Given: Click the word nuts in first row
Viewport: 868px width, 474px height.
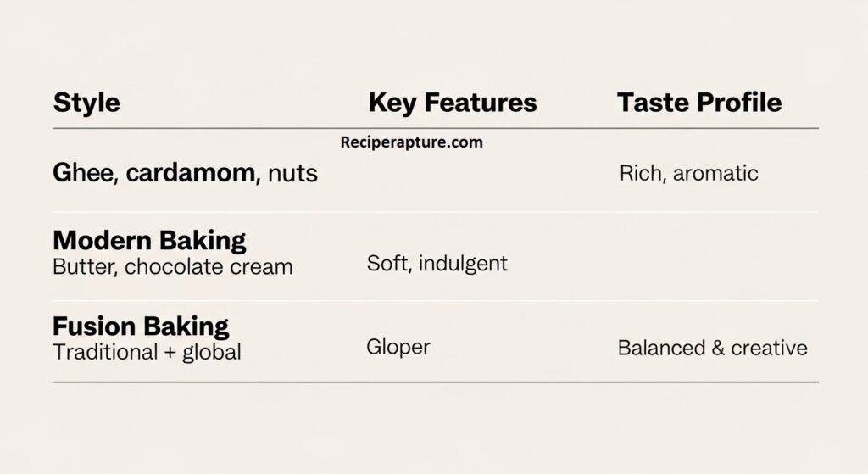Looking at the screenshot, I should (292, 175).
